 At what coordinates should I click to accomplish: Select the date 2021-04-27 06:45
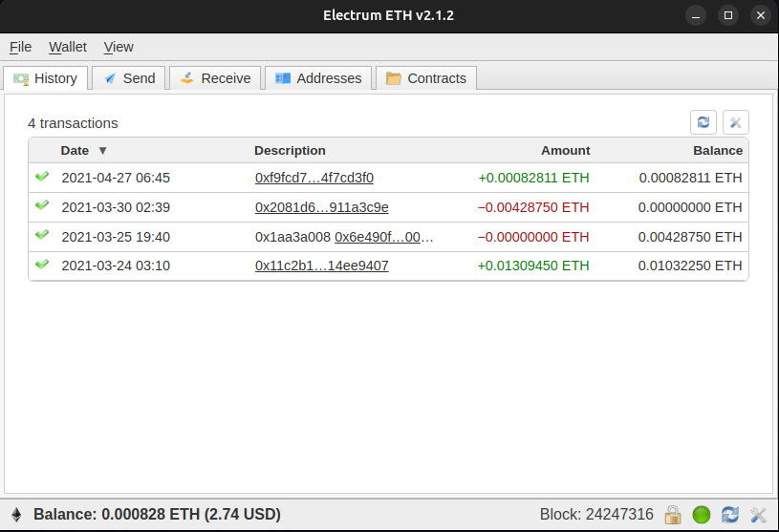pos(116,178)
